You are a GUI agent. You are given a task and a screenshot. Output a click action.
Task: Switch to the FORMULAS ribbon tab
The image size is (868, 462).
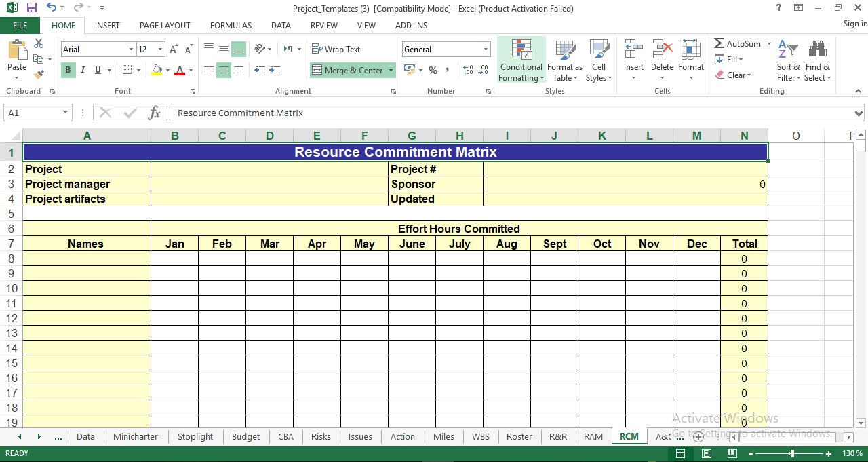click(x=231, y=25)
